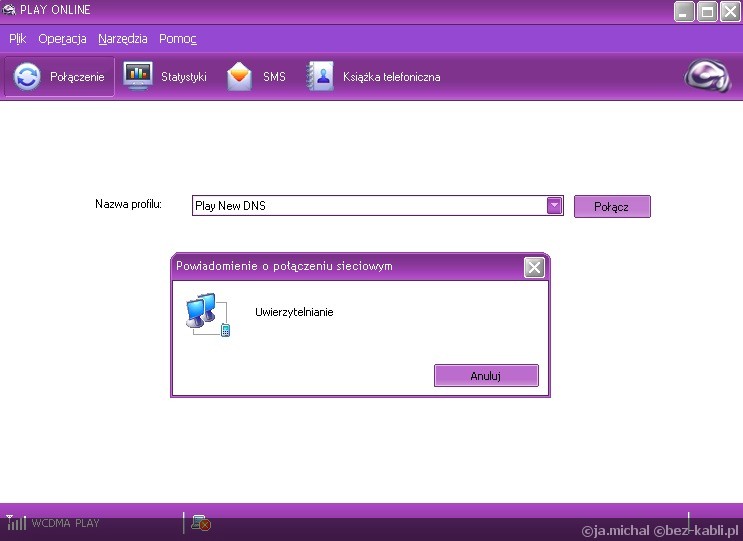Click the signal strength bars icon
Image resolution: width=743 pixels, height=541 pixels.
click(x=16, y=522)
